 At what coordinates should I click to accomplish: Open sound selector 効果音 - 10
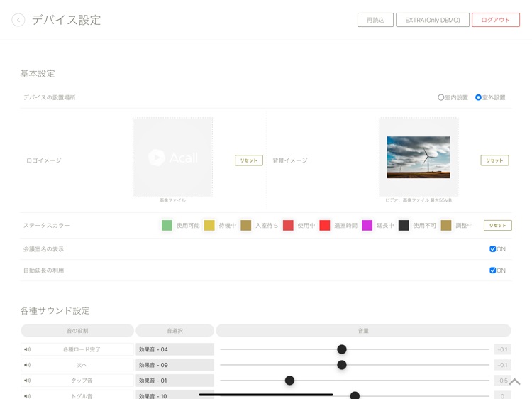pyautogui.click(x=174, y=395)
